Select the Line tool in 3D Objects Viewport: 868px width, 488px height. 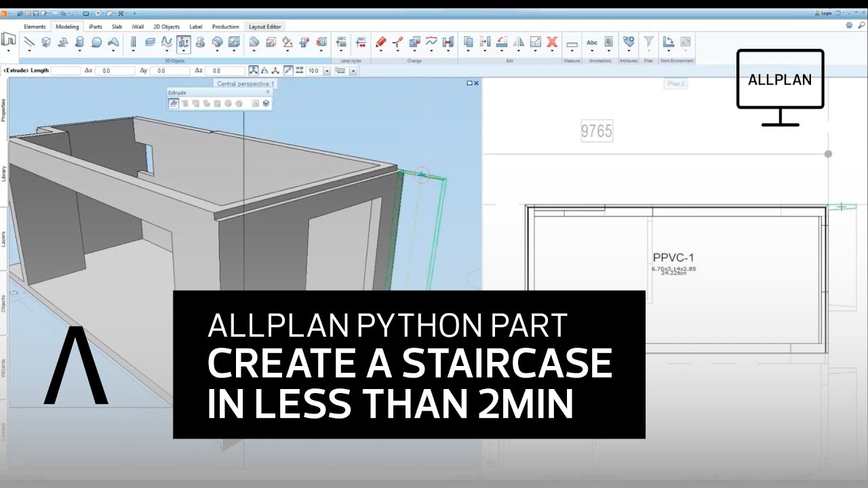point(29,42)
